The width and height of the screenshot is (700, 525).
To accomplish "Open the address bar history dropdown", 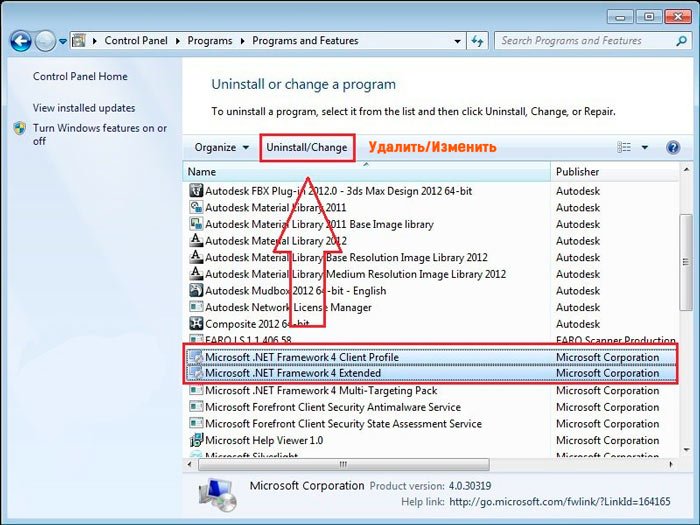I will pyautogui.click(x=457, y=41).
